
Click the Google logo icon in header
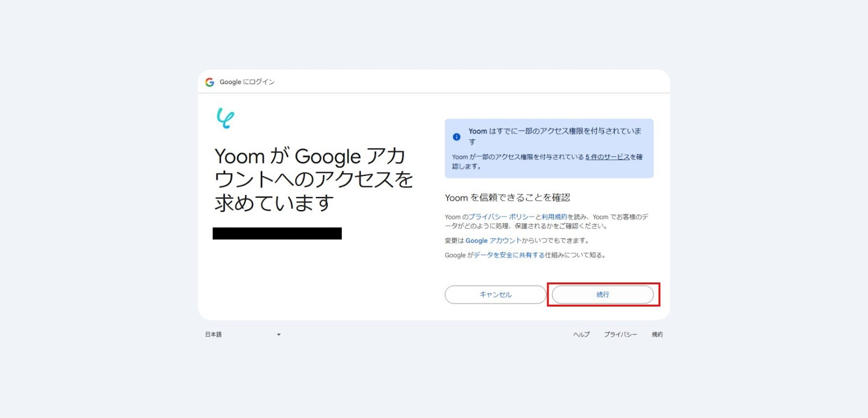pos(209,82)
